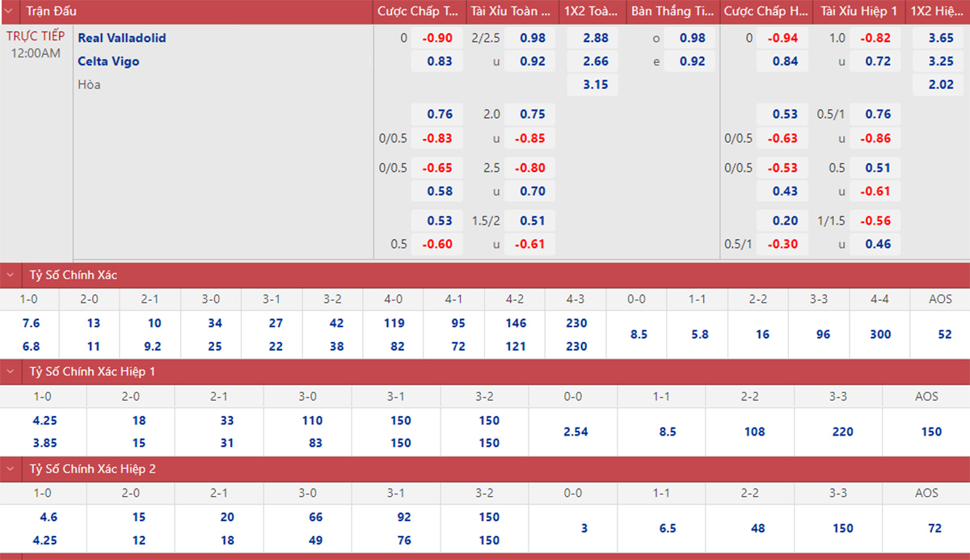
Task: Select full-time 1X2 odds 2.88 for Real Valladolid
Action: 595,38
